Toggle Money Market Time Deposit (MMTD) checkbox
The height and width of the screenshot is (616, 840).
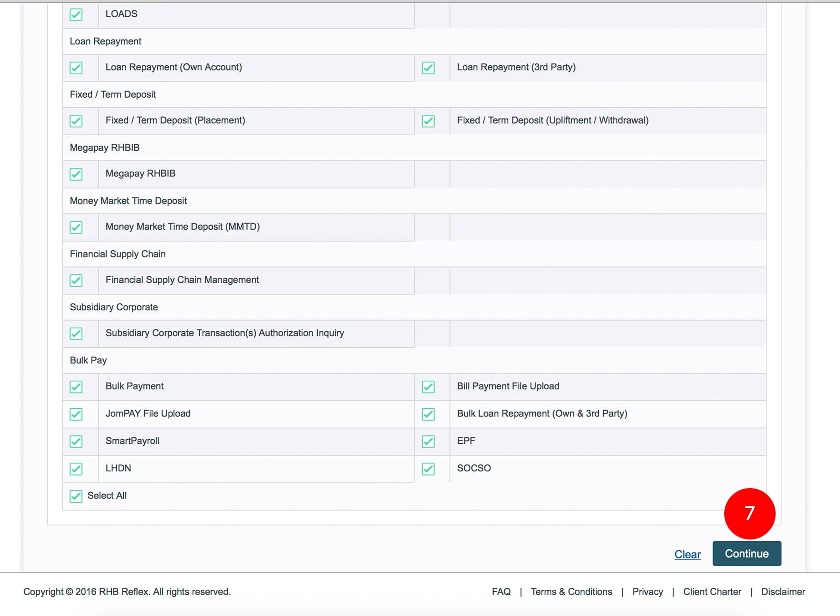pos(76,228)
